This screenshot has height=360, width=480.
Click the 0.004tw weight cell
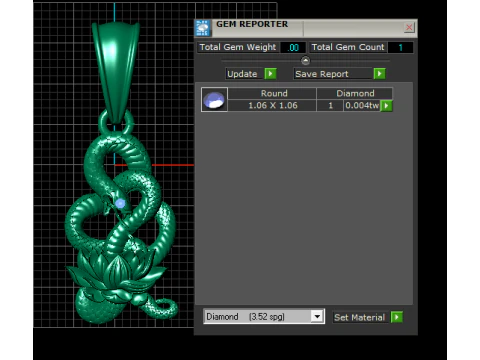click(362, 106)
